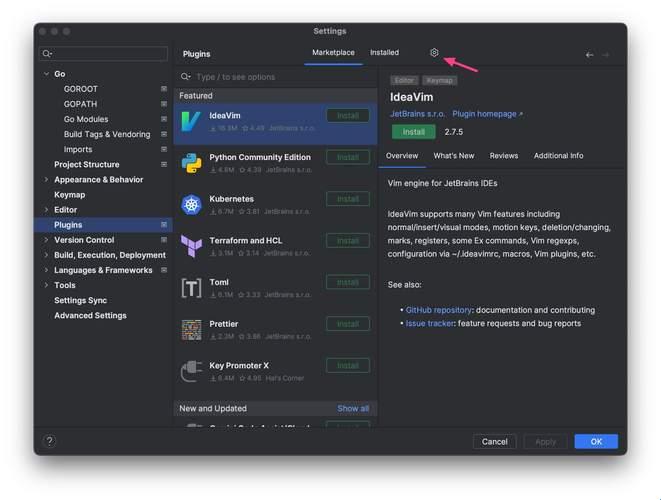Expand the Version Control section

click(46, 240)
